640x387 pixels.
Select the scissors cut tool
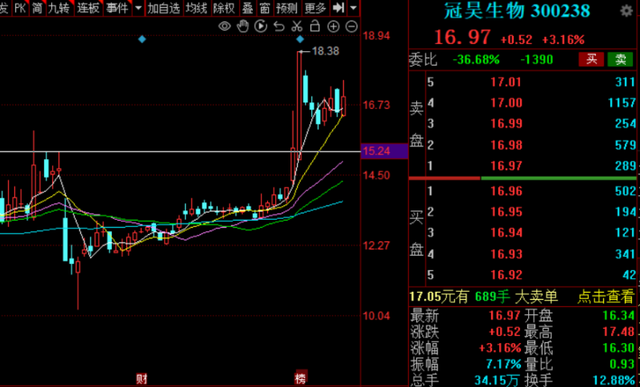pos(297,27)
